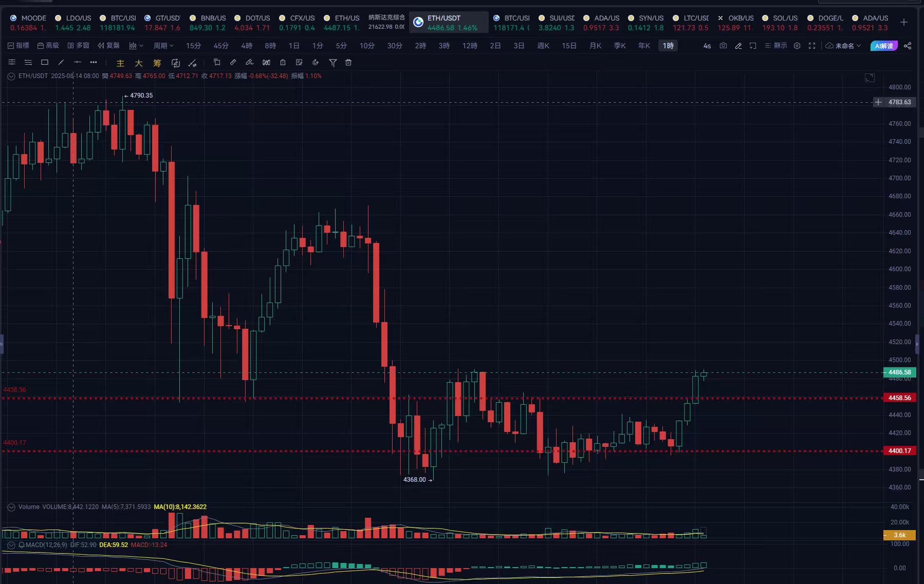The image size is (924, 584).
Task: Select the horizontal line tool
Action: tap(78, 62)
